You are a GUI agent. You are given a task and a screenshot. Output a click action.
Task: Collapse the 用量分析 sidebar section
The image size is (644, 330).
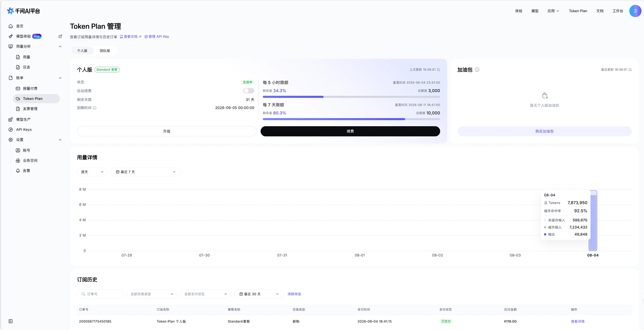pyautogui.click(x=60, y=46)
